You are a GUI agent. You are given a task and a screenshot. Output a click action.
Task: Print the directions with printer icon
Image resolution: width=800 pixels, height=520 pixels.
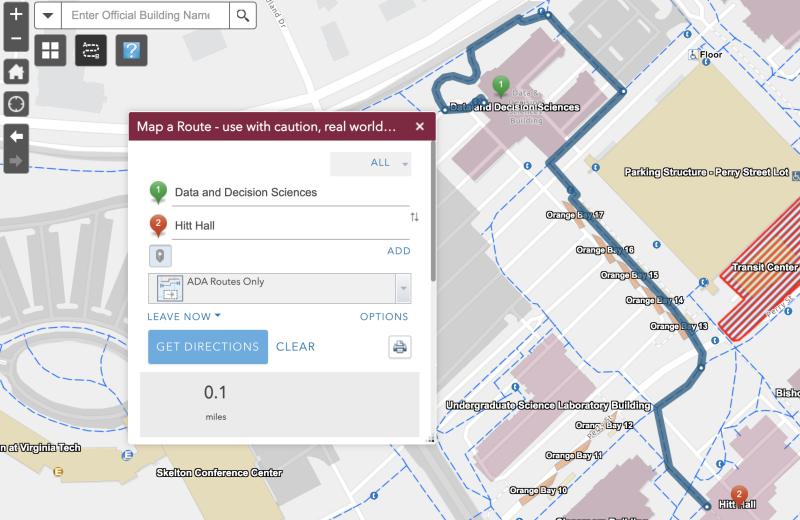click(x=399, y=347)
